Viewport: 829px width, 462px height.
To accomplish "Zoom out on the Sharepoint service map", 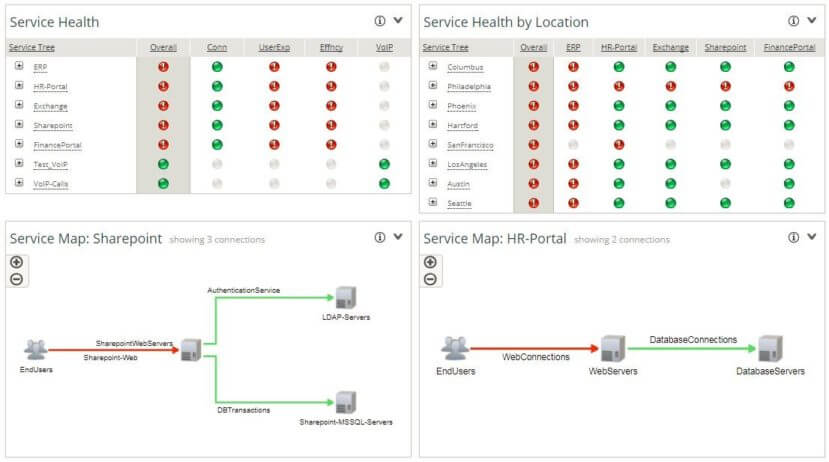I will click(x=16, y=279).
